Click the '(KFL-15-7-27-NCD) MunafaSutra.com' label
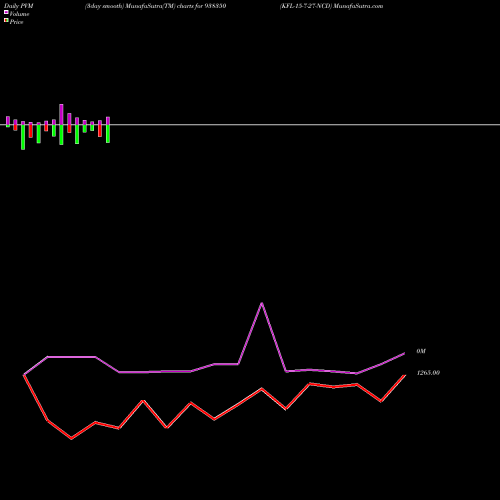 pos(331,6)
